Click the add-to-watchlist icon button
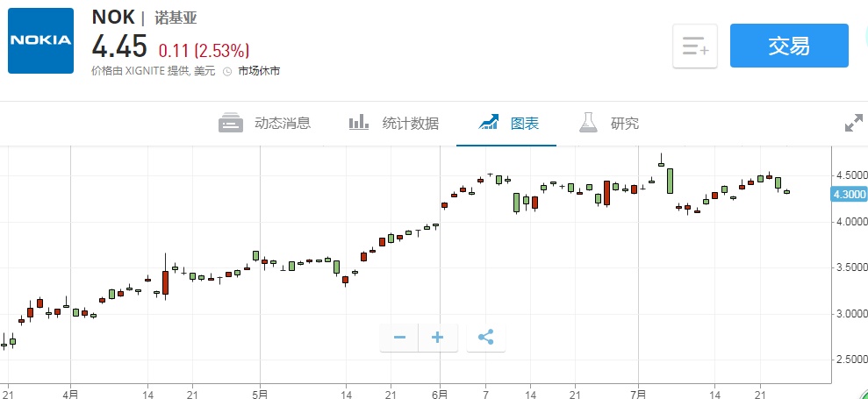Screen dimensions: 868x399 point(695,46)
